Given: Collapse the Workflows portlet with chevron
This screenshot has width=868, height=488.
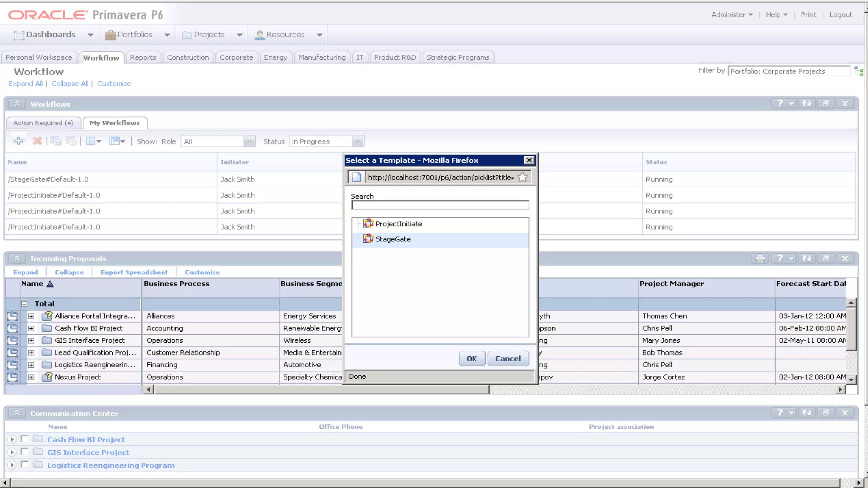Looking at the screenshot, I should 17,103.
